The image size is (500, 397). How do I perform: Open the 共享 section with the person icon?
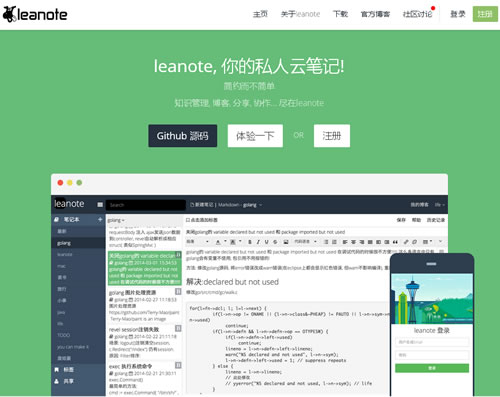(78, 381)
